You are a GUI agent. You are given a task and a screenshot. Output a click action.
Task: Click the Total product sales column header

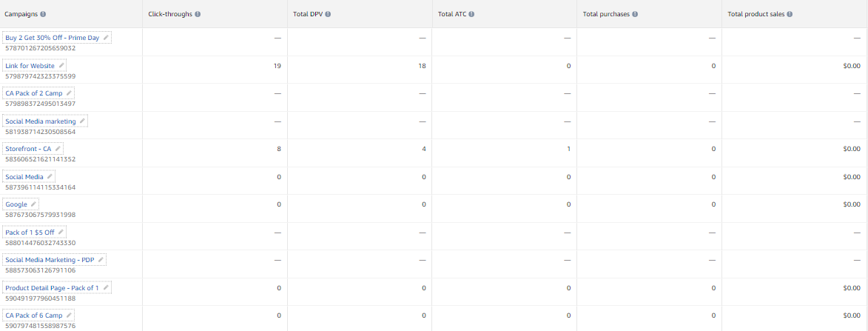point(755,14)
